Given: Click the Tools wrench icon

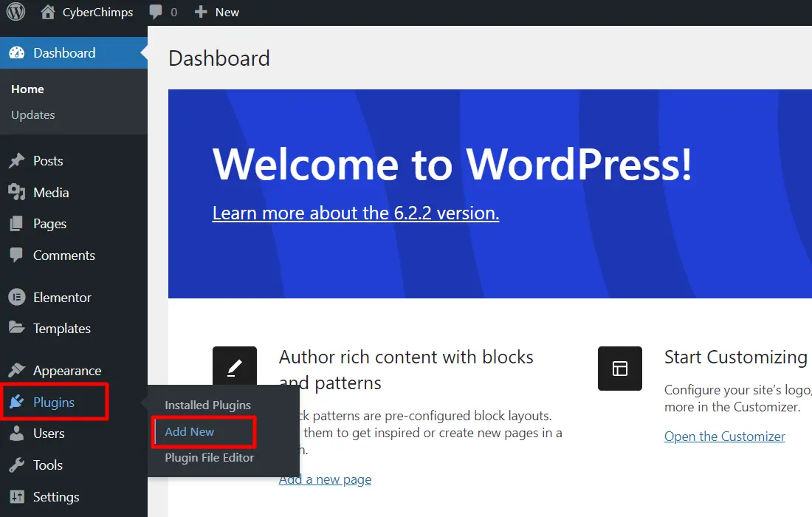Looking at the screenshot, I should tap(16, 465).
